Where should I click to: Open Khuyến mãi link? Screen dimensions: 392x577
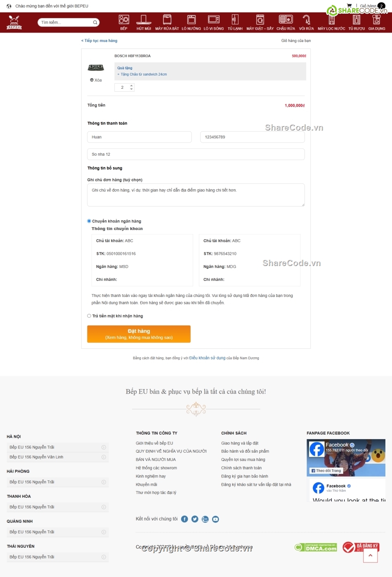pyautogui.click(x=146, y=484)
